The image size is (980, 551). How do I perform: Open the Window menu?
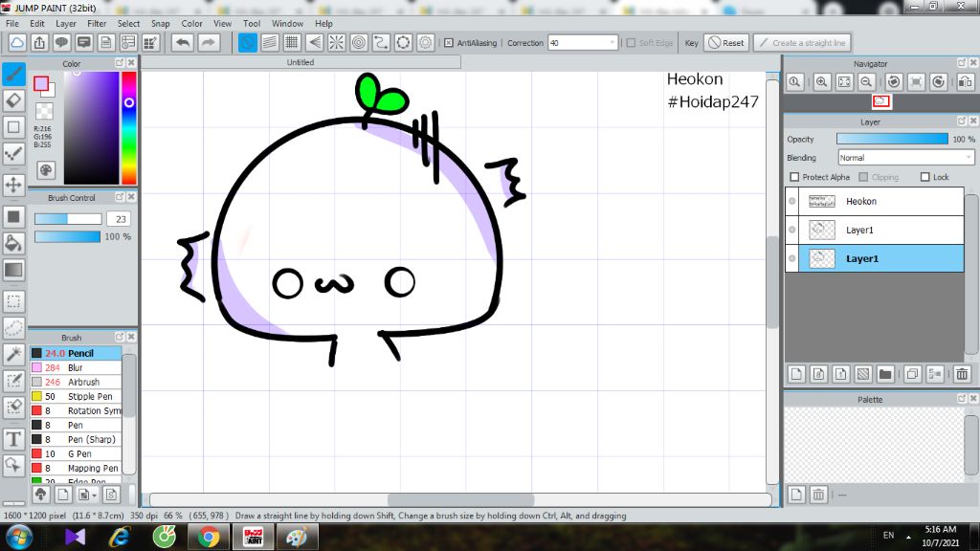coord(287,23)
